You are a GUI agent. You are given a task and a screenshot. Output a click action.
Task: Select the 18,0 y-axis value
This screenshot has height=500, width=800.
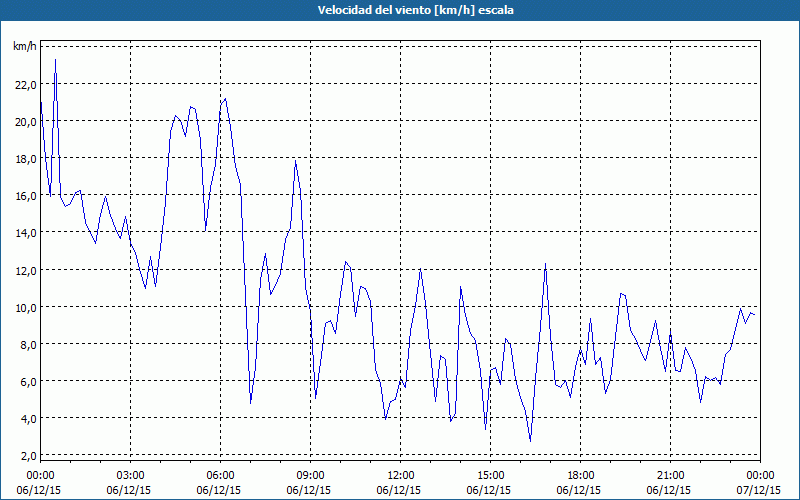pos(25,159)
